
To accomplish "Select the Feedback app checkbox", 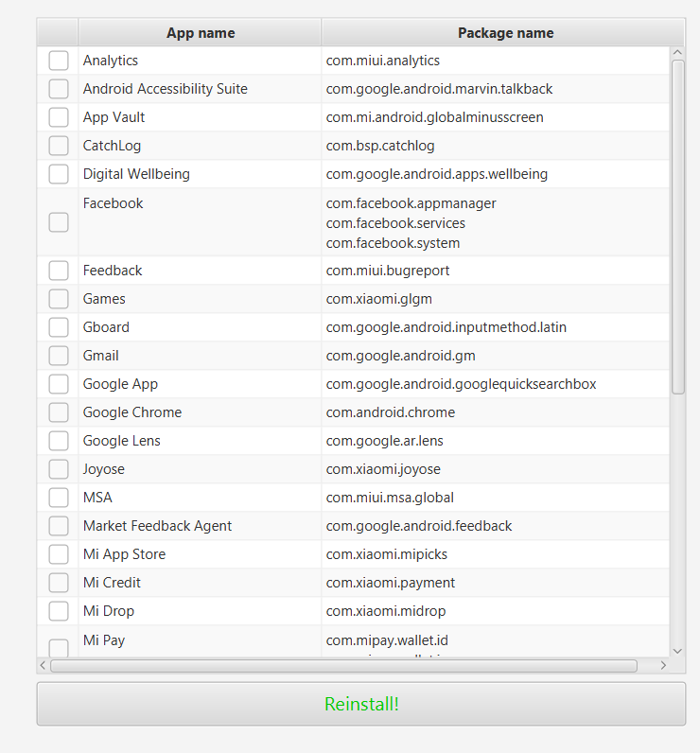I will coord(59,271).
